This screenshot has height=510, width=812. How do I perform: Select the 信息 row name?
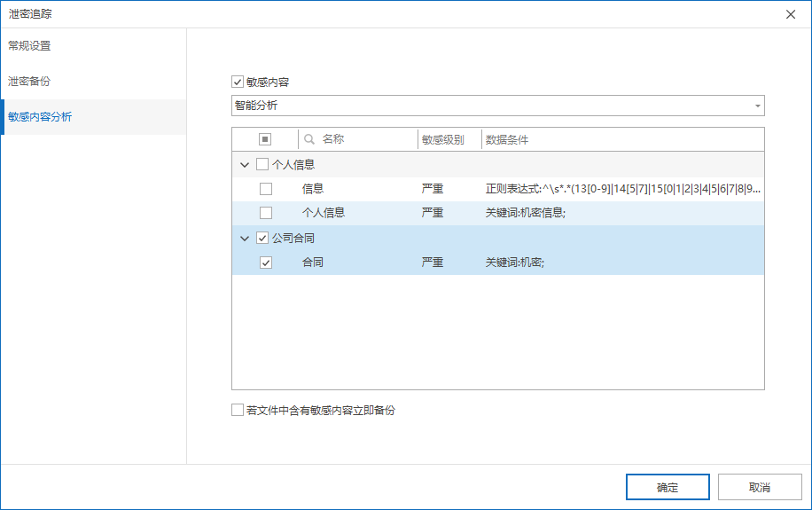point(313,189)
